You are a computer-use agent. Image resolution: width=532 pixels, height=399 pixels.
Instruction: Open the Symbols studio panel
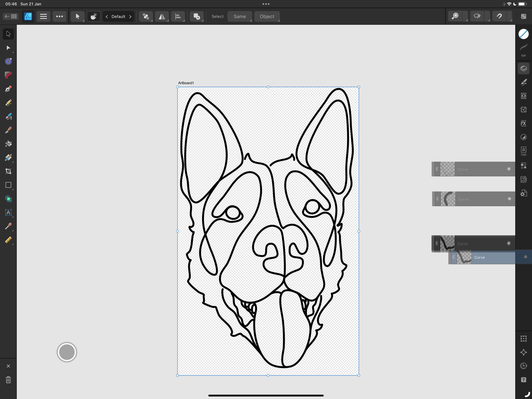(524, 110)
